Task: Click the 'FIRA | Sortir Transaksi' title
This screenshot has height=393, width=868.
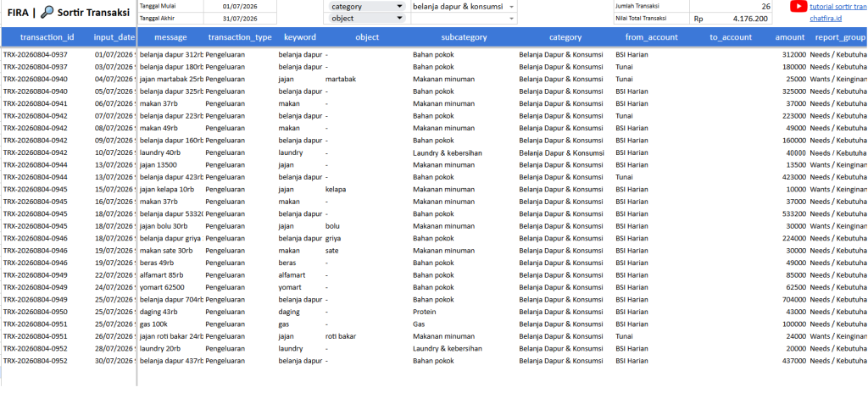Action: tap(70, 12)
